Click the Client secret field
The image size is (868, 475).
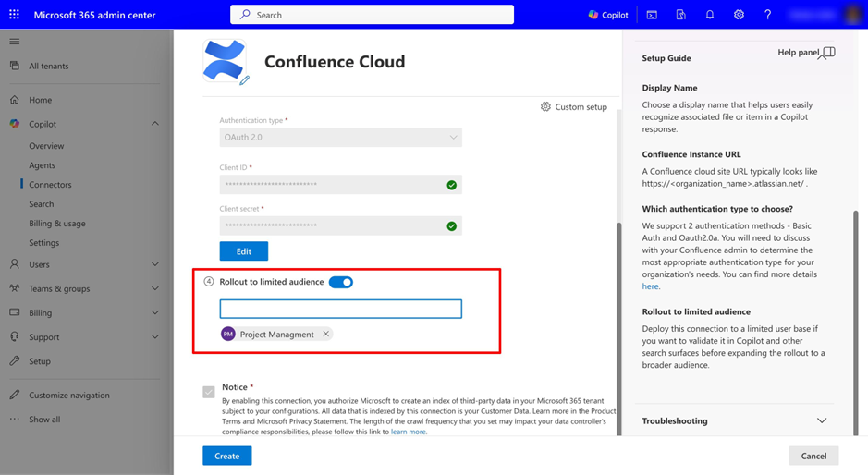click(340, 225)
